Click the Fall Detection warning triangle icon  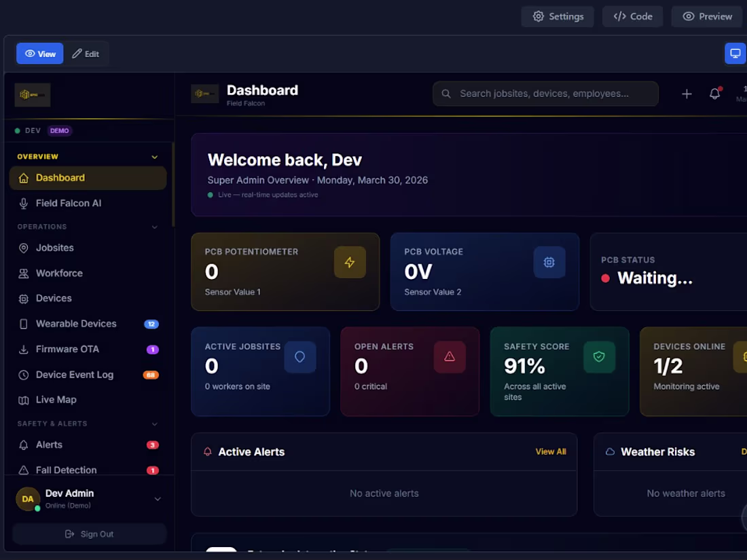(x=23, y=470)
